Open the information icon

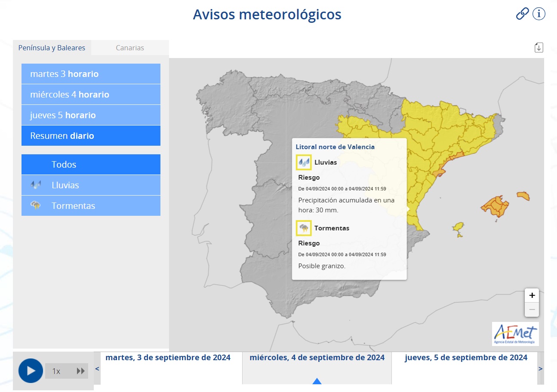click(x=539, y=14)
